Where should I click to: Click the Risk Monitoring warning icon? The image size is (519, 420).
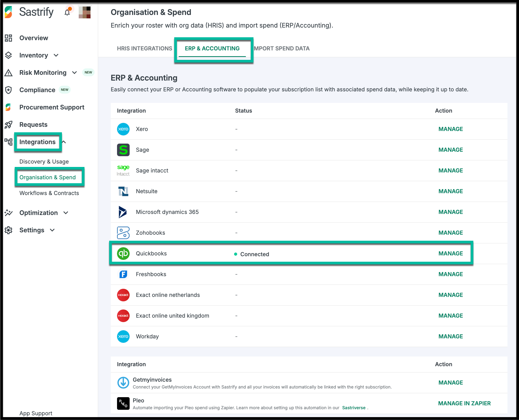(8, 73)
